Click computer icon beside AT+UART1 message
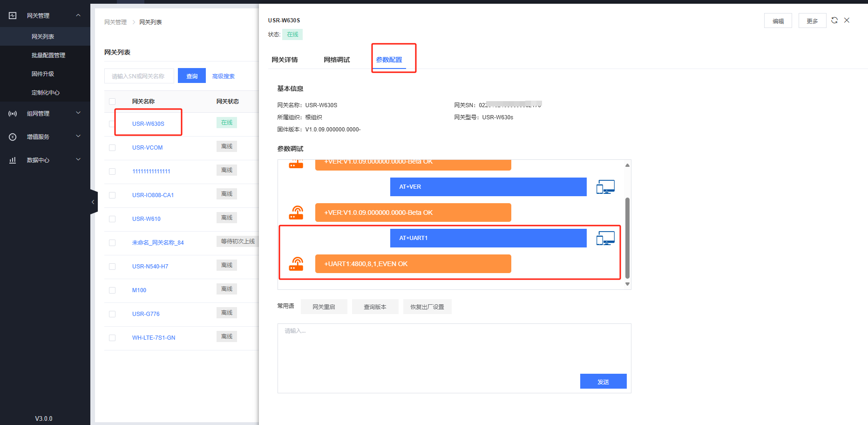868x425 pixels. click(605, 238)
